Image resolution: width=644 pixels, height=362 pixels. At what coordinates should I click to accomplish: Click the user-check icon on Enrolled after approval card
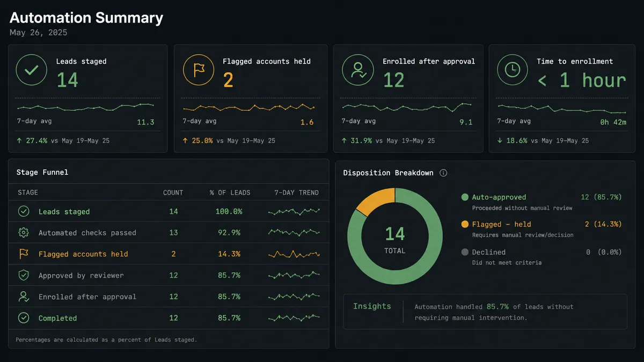[357, 70]
